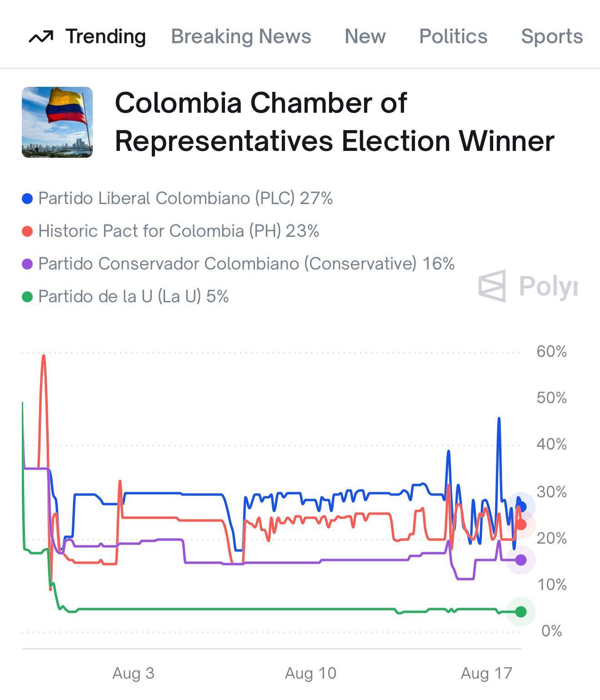Click the blue PLC chart endpoint marker
Image resolution: width=600 pixels, height=700 pixels.
click(521, 506)
